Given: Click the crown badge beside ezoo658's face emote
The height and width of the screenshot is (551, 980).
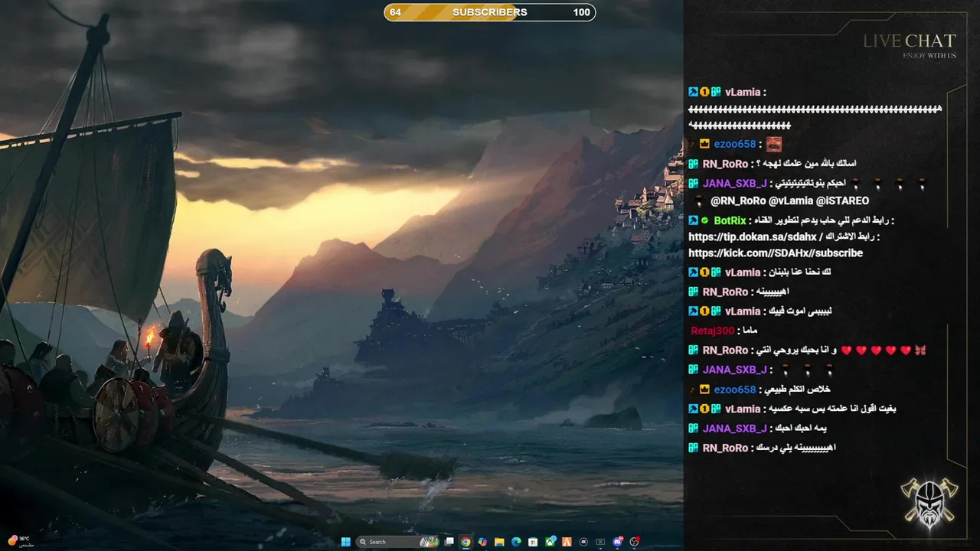Looking at the screenshot, I should pos(704,144).
